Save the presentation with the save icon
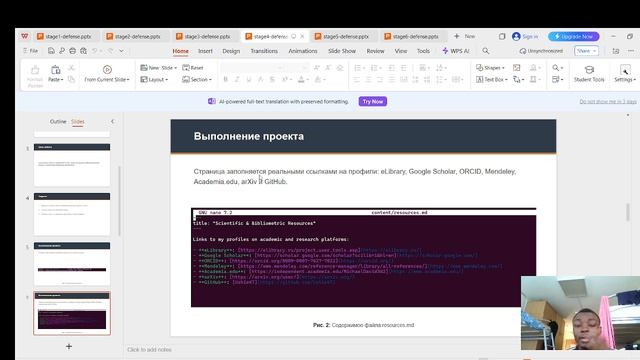 tap(51, 51)
